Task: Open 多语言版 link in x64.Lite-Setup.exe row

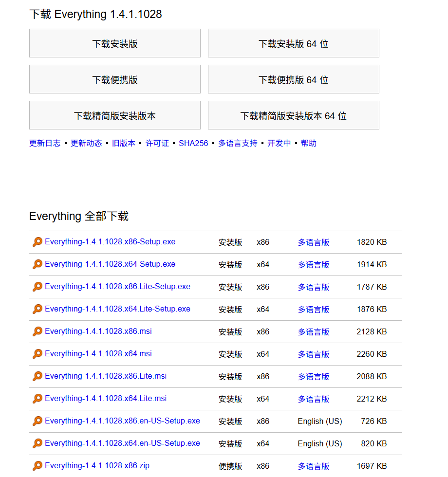Action: click(x=314, y=310)
